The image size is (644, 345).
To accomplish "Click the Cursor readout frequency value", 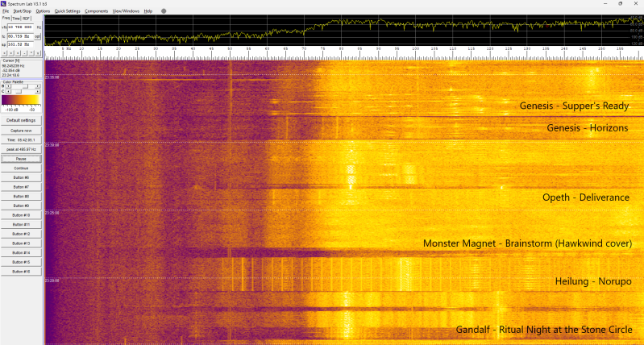I will tap(13, 66).
